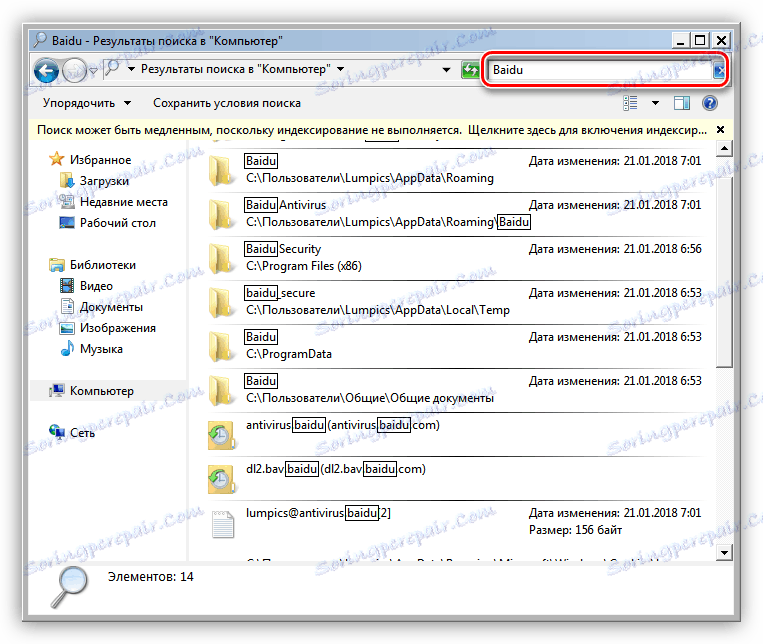
Task: Select the 'dl2.bav.baidu' history item icon
Action: point(221,479)
